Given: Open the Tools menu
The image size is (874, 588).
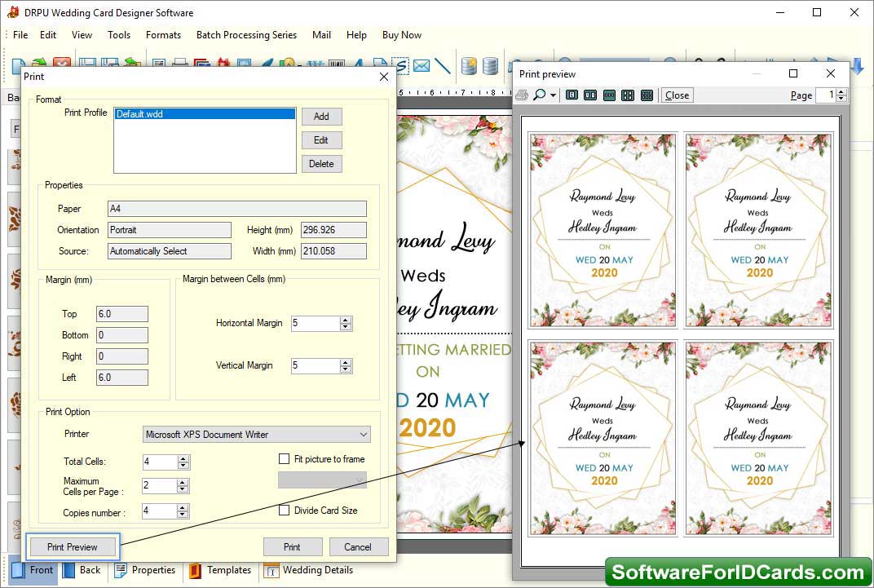Looking at the screenshot, I should tap(119, 34).
